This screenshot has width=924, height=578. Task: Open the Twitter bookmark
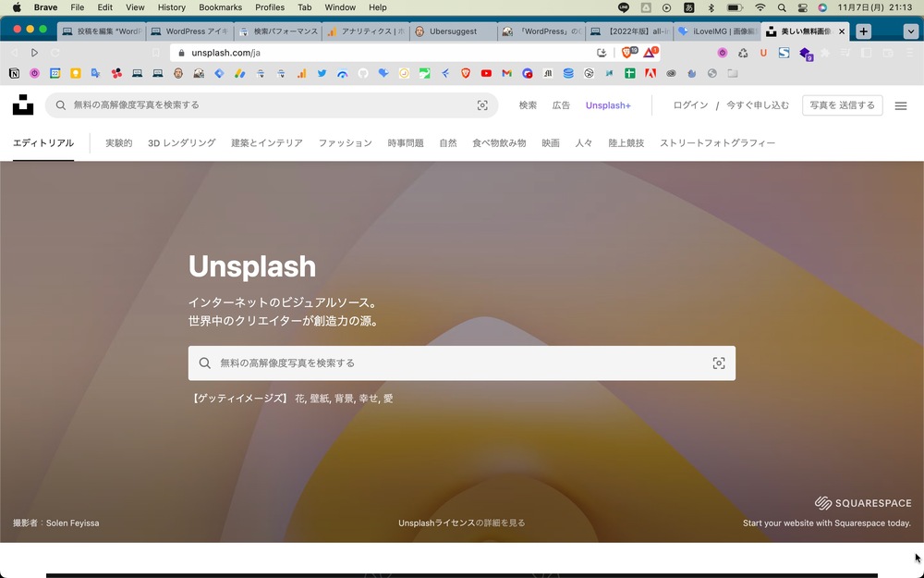pos(322,74)
